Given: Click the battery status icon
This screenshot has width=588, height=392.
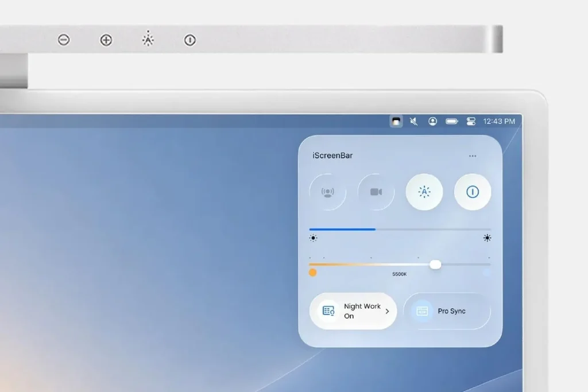Looking at the screenshot, I should point(452,121).
